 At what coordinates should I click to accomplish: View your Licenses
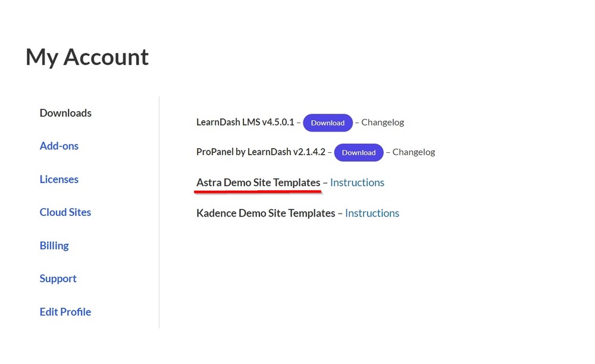(x=59, y=179)
